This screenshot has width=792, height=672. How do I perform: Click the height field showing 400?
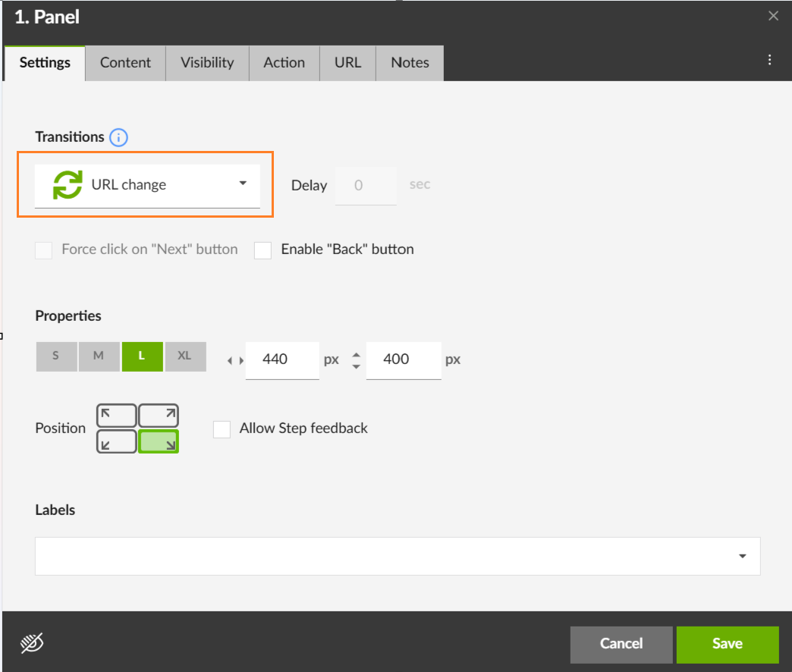point(404,360)
